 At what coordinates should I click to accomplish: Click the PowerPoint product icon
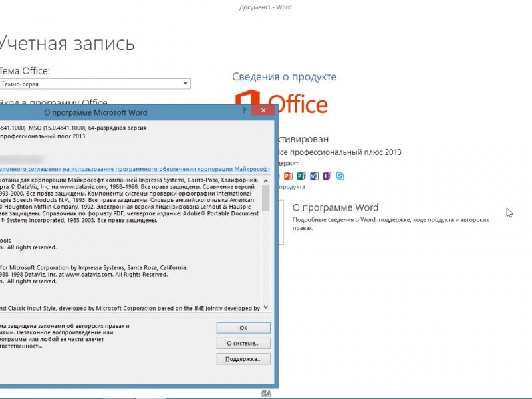tap(288, 176)
